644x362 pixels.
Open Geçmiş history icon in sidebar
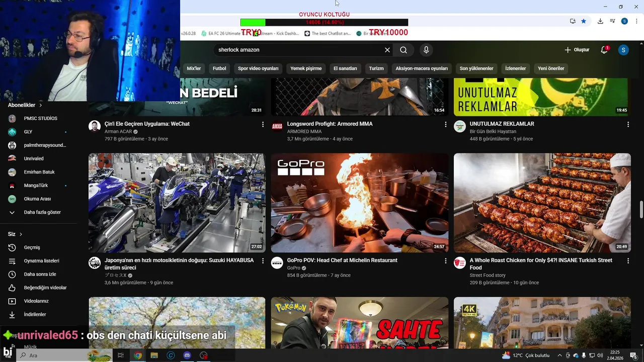click(12, 247)
